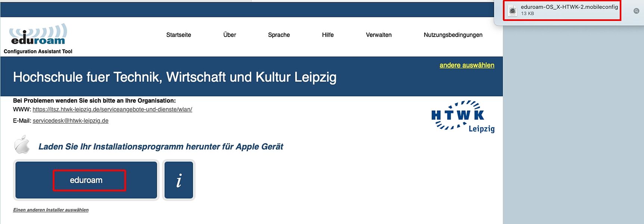Click 'Configuration Assistant Tool' text
Image resolution: width=644 pixels, height=224 pixels.
(38, 52)
